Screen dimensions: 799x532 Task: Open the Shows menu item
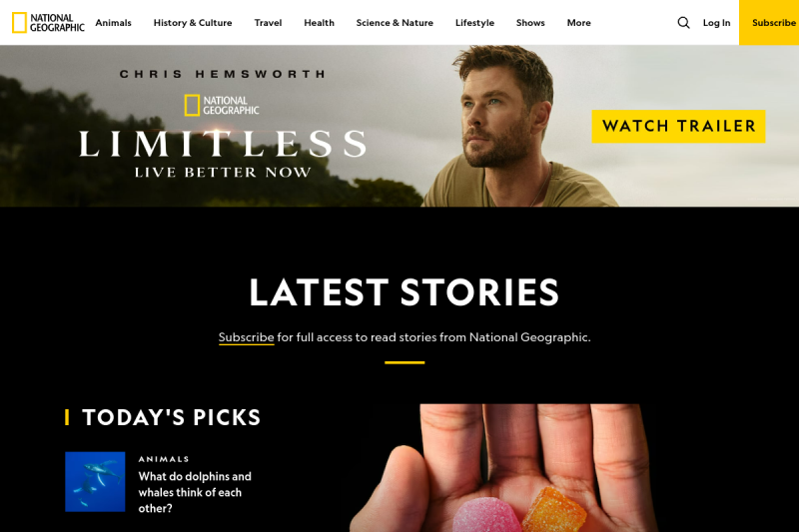[x=530, y=23]
